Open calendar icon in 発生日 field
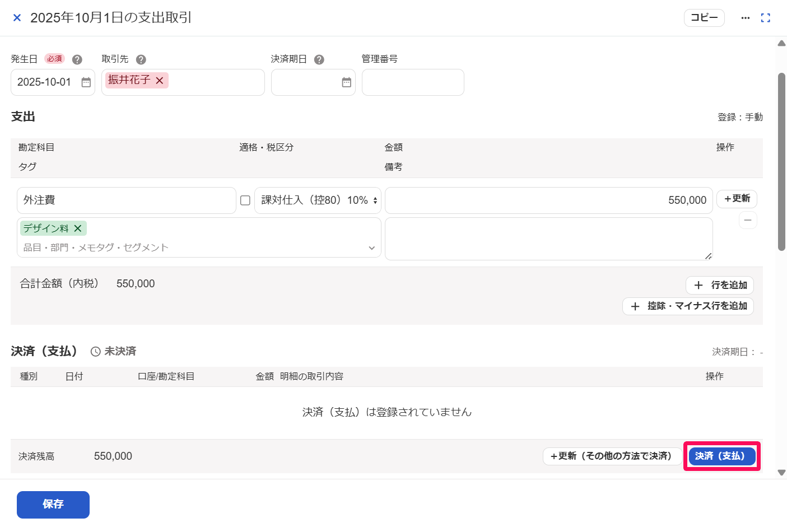 tap(86, 82)
